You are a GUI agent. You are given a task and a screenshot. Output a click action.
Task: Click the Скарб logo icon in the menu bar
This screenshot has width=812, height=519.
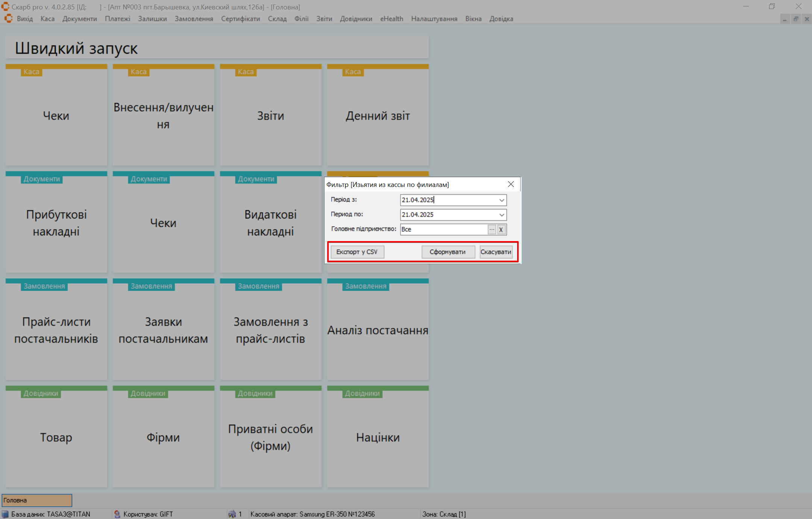coord(8,18)
